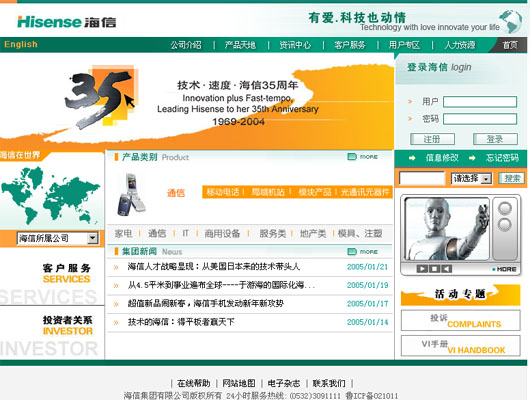Click the 忘记密码 link
Screen dimensions: 530x400
tap(502, 158)
